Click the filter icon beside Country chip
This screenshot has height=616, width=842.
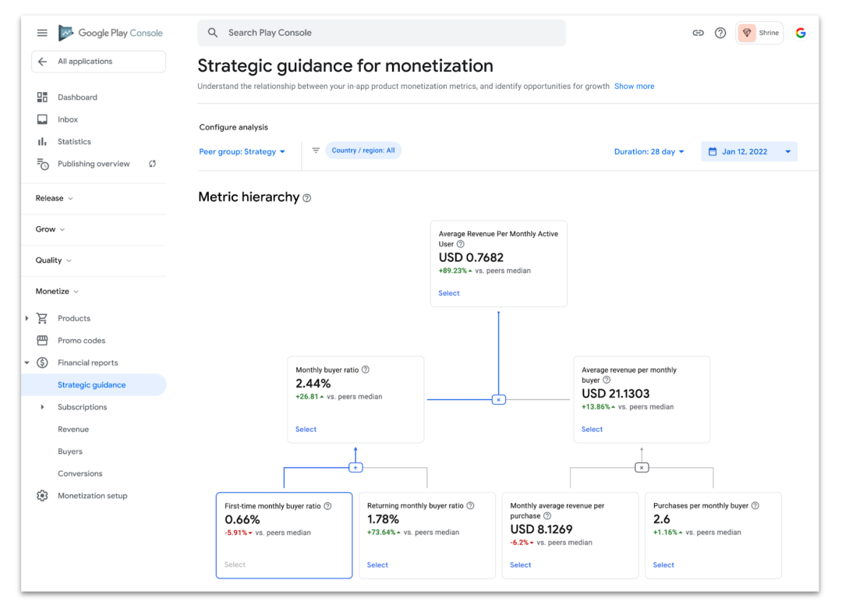316,150
